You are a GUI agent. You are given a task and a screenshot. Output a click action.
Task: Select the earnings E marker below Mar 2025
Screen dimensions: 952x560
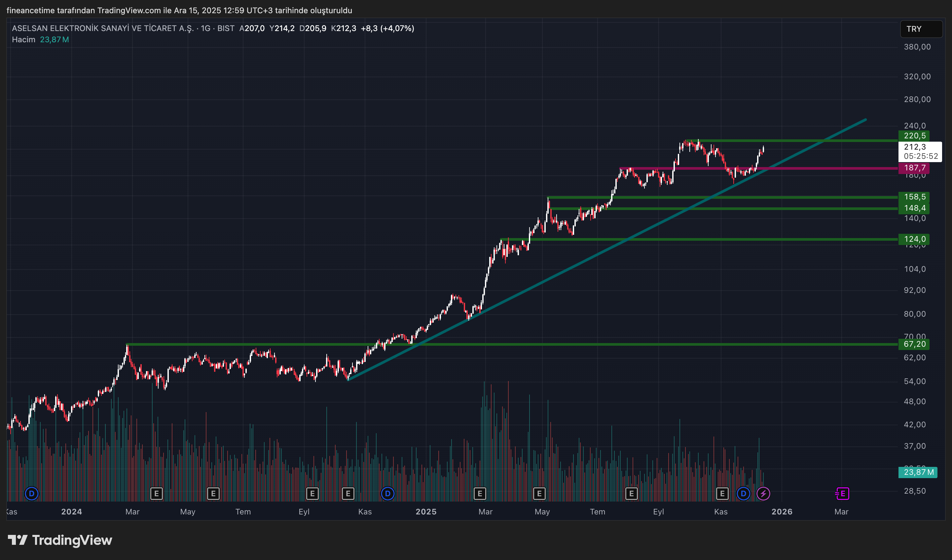[480, 494]
